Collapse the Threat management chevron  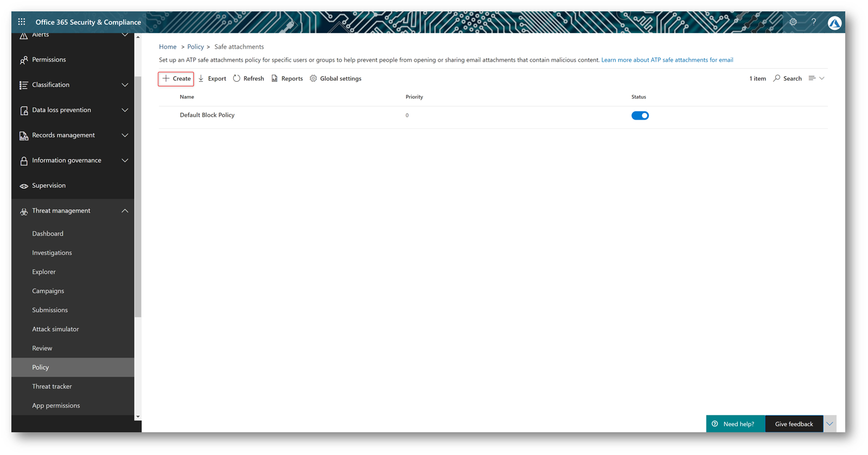click(125, 211)
